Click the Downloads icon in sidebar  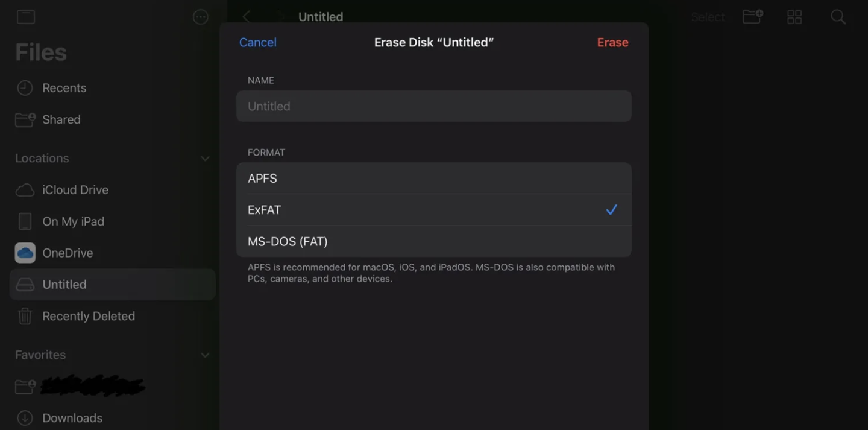[24, 417]
